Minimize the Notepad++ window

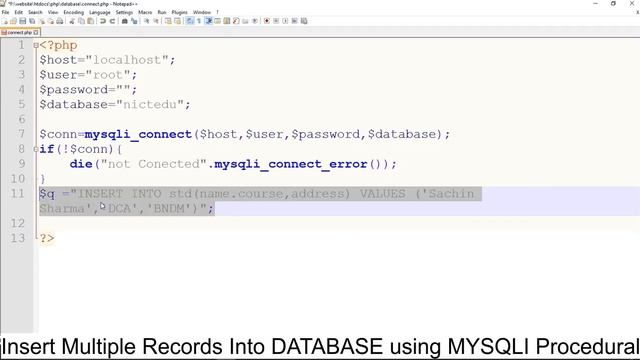point(596,3)
